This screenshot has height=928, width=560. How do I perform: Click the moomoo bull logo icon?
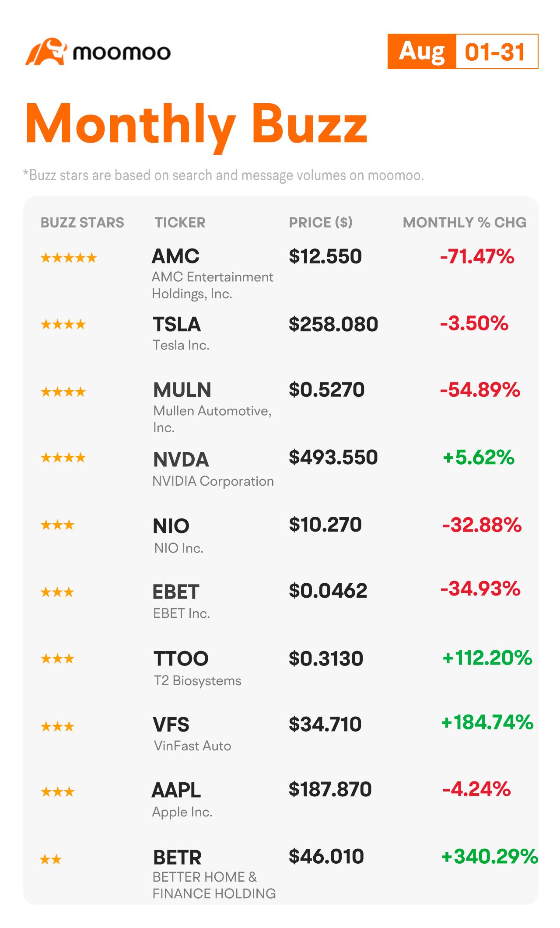pos(46,52)
